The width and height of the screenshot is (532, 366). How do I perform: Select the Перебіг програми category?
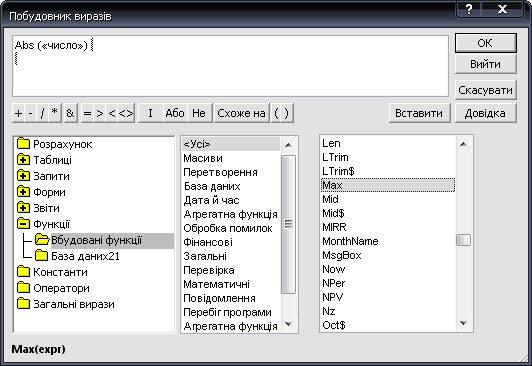pos(231,312)
